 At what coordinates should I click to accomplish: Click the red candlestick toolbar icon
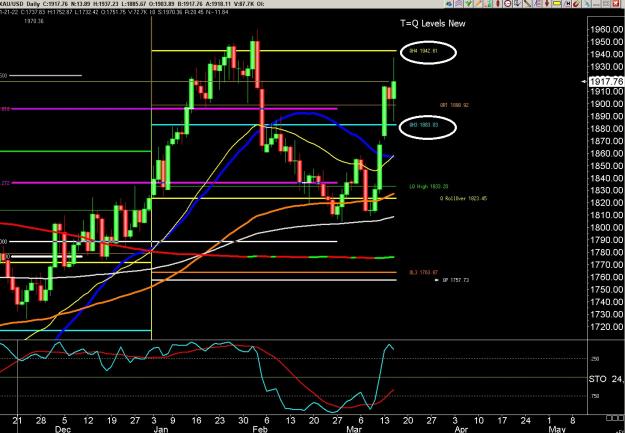498,4
